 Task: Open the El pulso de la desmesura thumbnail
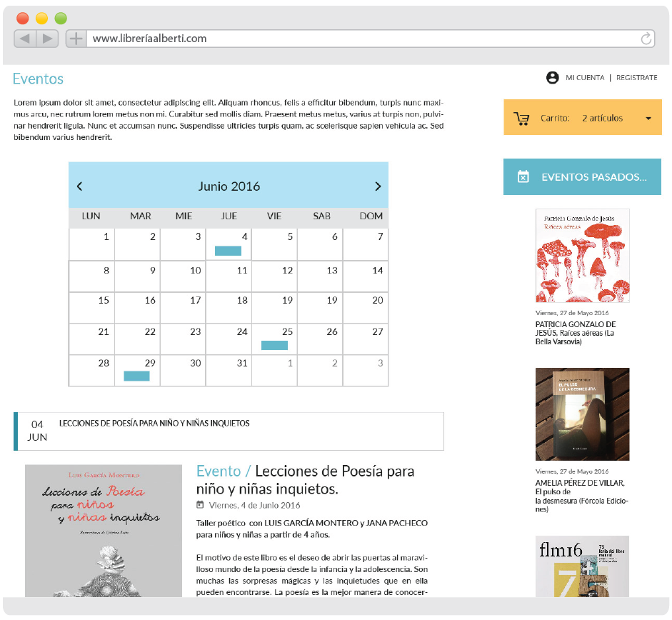click(x=583, y=414)
